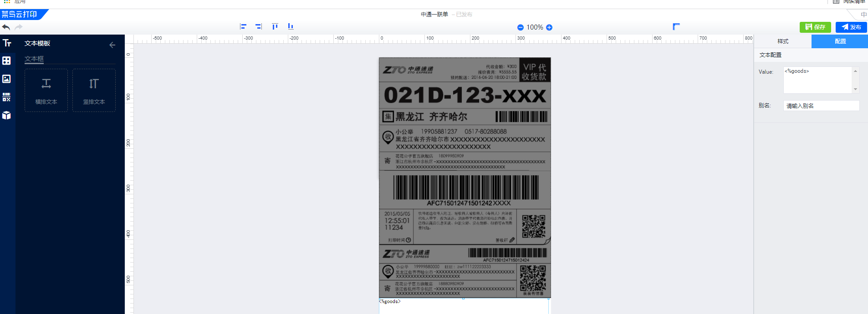This screenshot has width=868, height=314.
Task: Click the 100% zoom level text
Action: click(535, 27)
